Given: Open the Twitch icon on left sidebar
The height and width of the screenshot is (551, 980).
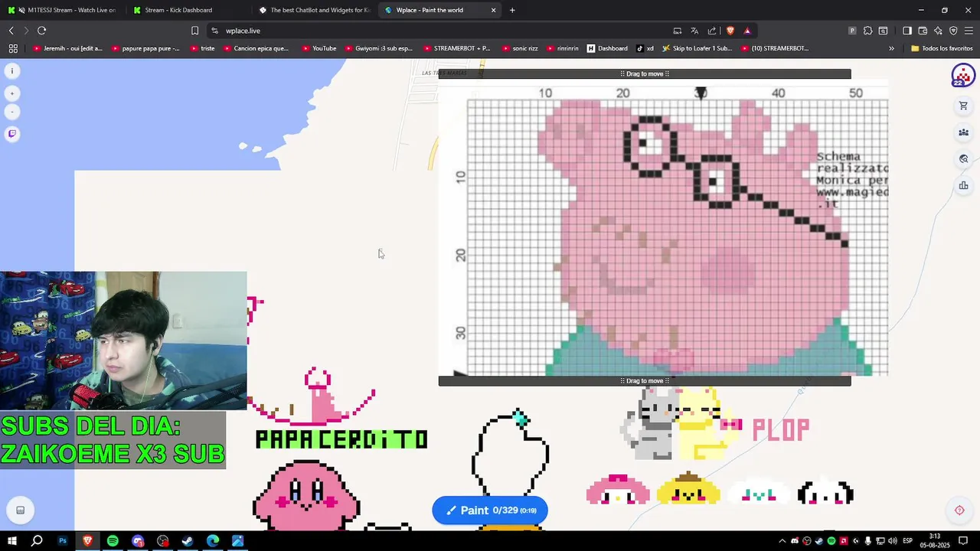Looking at the screenshot, I should pyautogui.click(x=11, y=134).
